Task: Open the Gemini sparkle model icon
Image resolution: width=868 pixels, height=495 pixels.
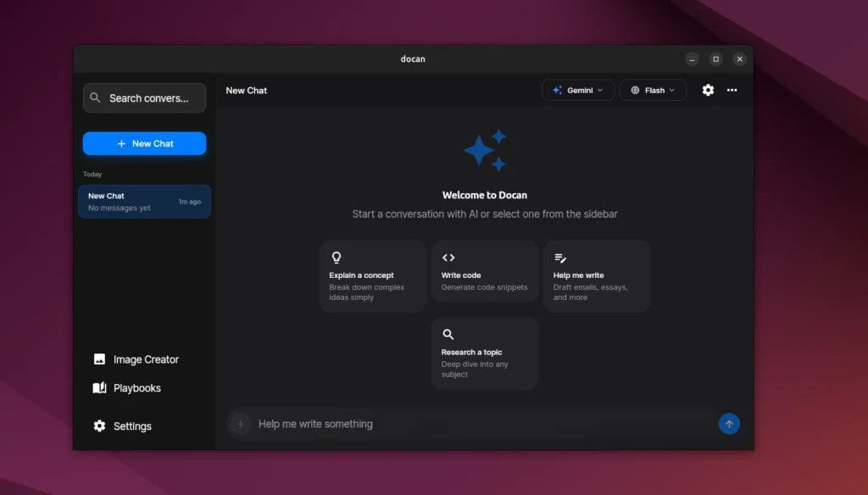Action: click(557, 90)
